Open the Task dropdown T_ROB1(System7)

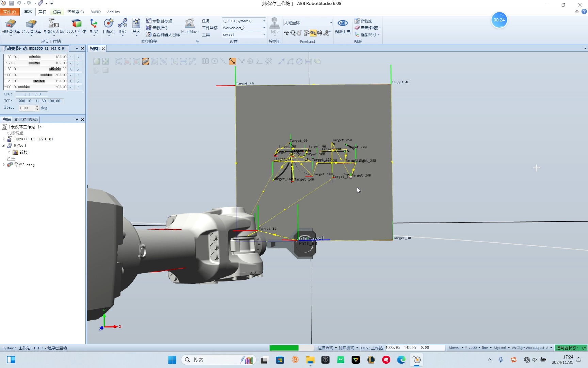[x=244, y=21]
